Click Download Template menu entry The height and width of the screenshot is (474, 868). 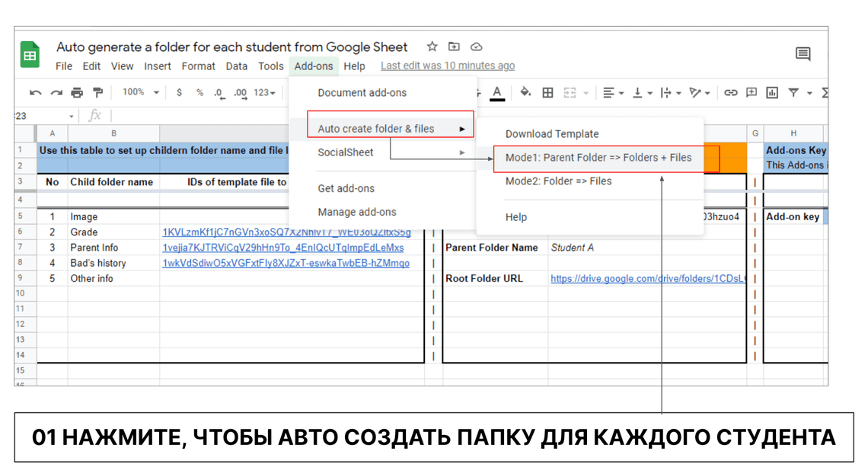point(552,134)
